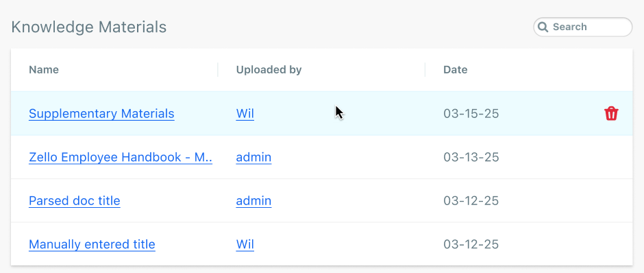Open the Supplementary Materials document link

[x=101, y=113]
